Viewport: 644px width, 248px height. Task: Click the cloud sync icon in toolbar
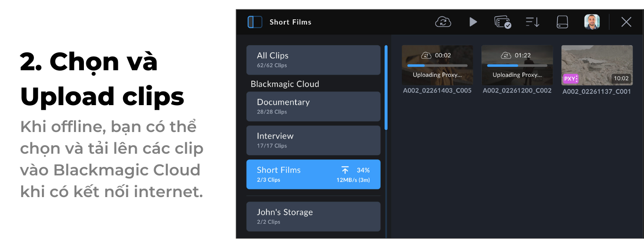tap(443, 22)
